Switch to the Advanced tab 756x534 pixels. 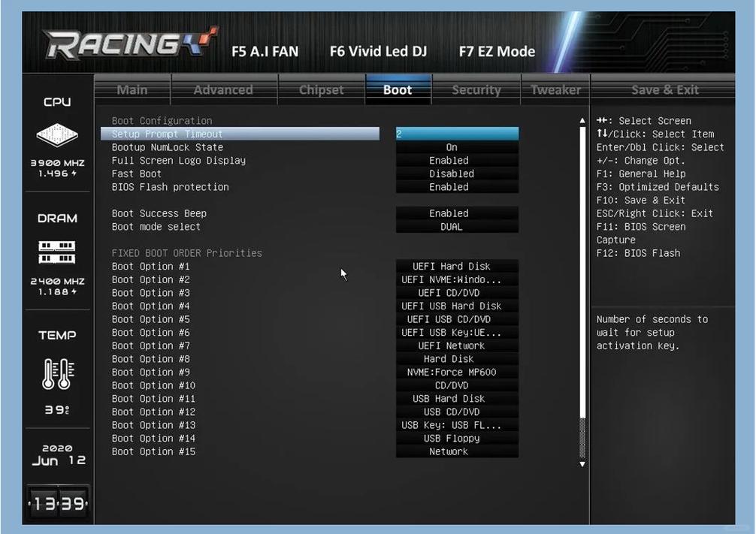(223, 90)
